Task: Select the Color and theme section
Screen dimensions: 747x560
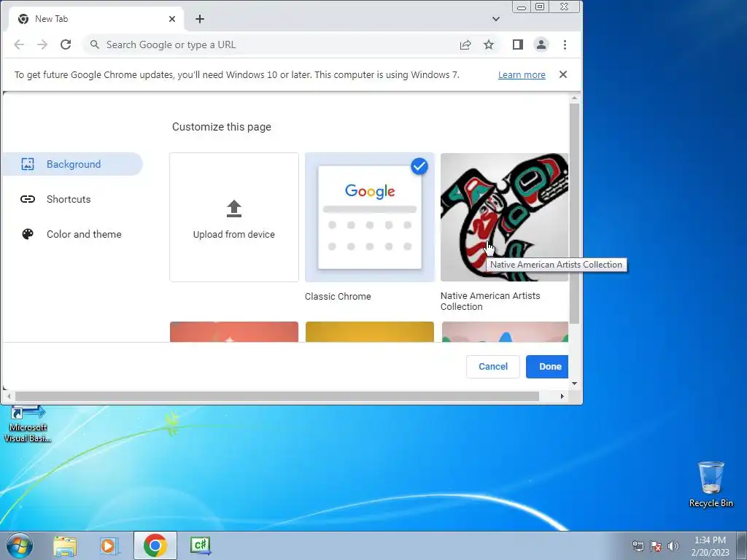Action: click(72, 234)
